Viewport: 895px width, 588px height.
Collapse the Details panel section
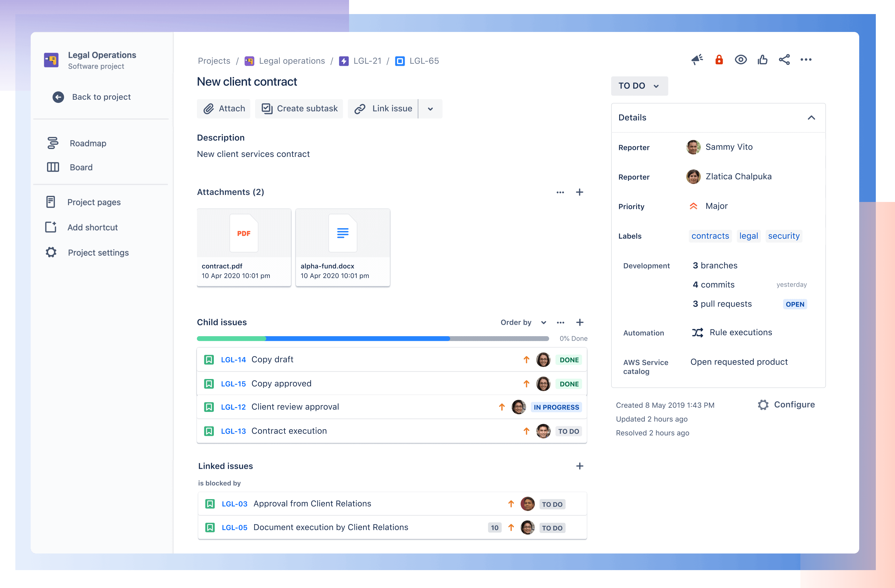click(x=812, y=118)
